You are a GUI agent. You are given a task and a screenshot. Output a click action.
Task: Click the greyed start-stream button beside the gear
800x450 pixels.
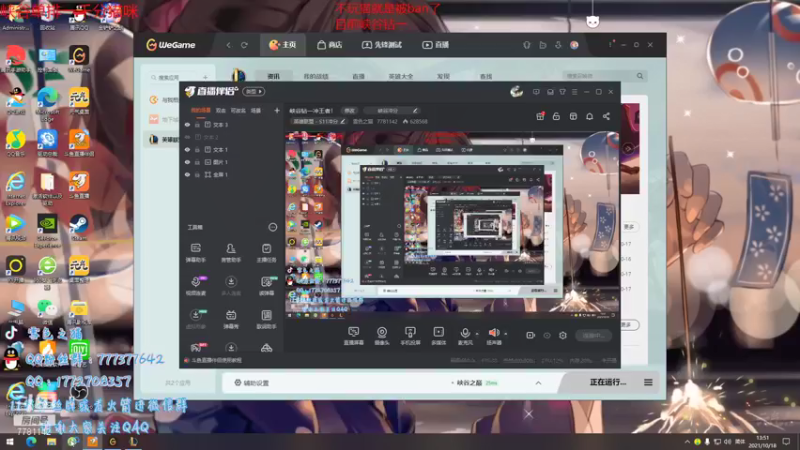593,335
